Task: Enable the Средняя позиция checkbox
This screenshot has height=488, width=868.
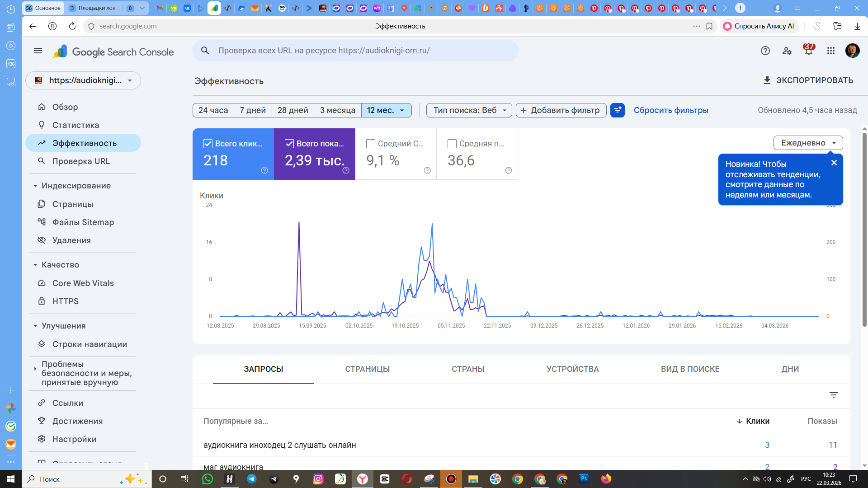Action: tap(452, 144)
